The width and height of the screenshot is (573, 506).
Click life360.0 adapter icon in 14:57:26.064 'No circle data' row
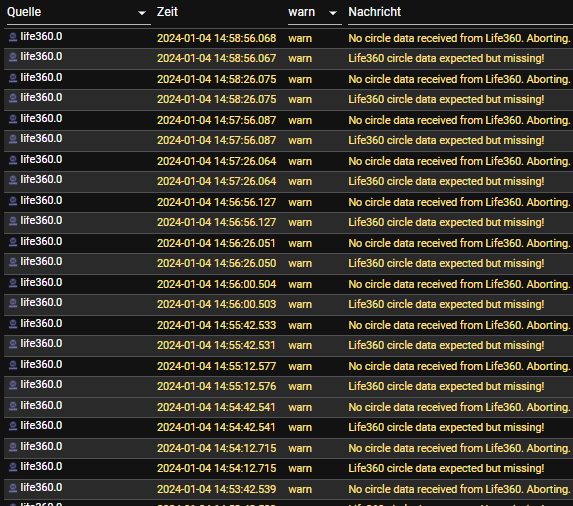point(13,160)
